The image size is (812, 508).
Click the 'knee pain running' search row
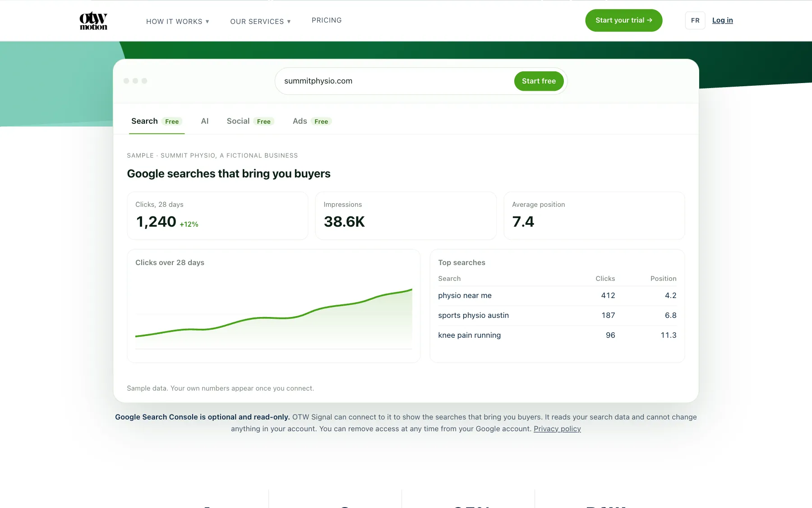pos(557,335)
